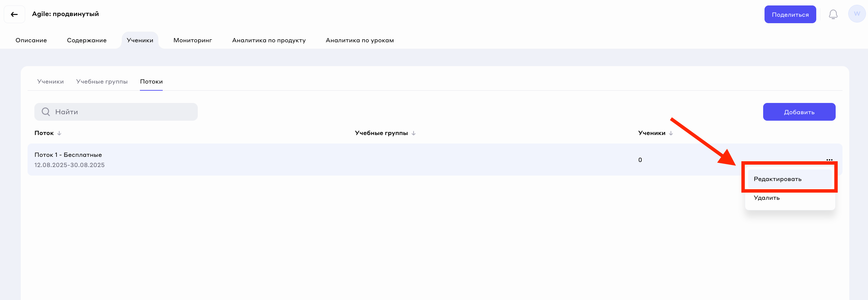
Task: Sort by Поток column arrow
Action: [59, 133]
